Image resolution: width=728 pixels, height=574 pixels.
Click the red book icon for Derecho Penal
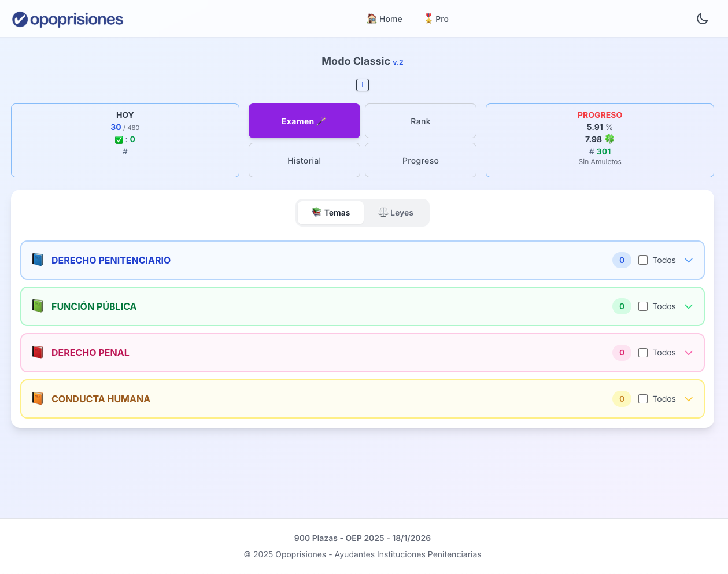click(x=38, y=352)
